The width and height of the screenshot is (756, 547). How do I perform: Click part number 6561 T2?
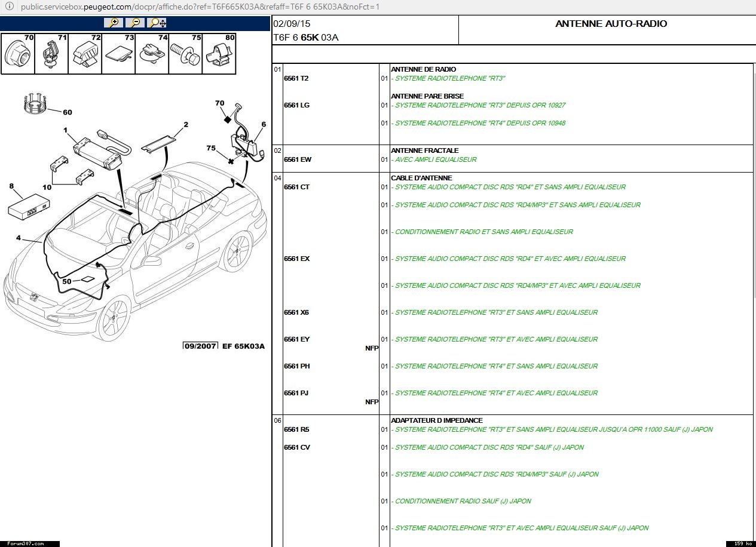tap(296, 78)
